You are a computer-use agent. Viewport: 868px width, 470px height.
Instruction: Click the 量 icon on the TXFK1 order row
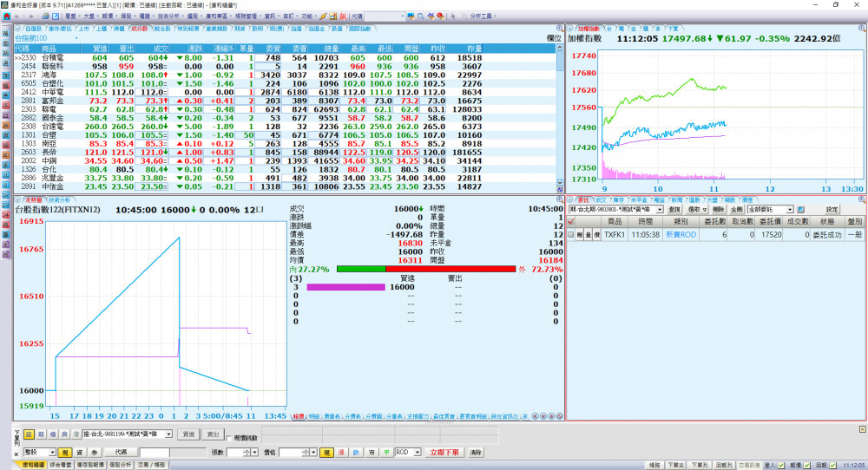click(589, 234)
